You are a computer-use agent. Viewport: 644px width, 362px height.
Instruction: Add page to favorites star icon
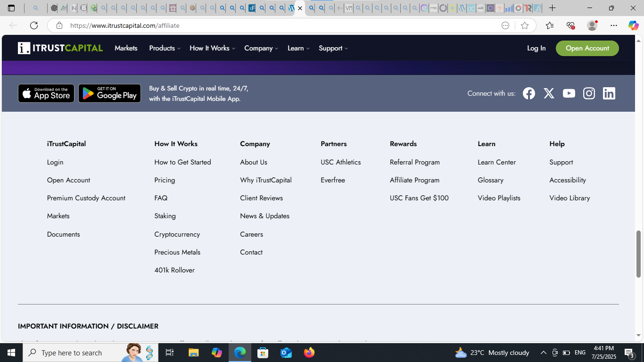pos(525,25)
